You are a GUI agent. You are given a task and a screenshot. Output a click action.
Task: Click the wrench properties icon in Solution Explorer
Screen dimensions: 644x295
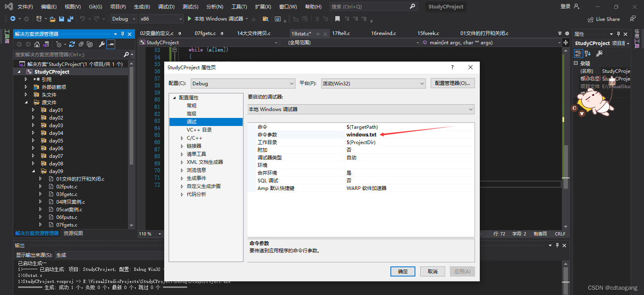click(x=102, y=44)
